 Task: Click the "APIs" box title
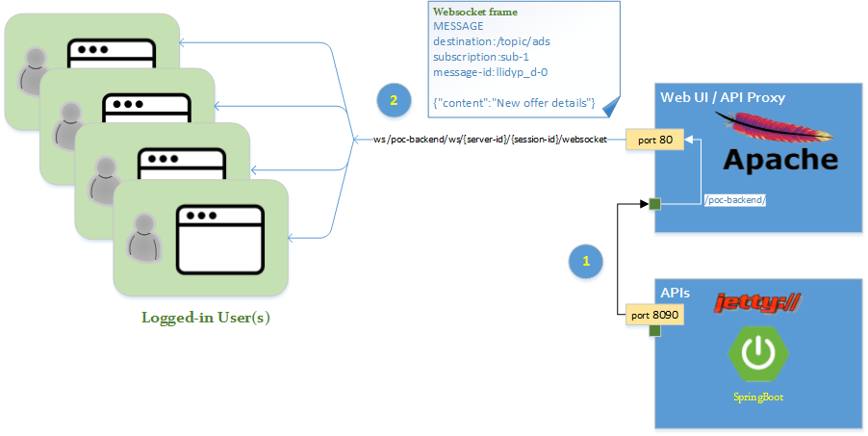pos(675,292)
